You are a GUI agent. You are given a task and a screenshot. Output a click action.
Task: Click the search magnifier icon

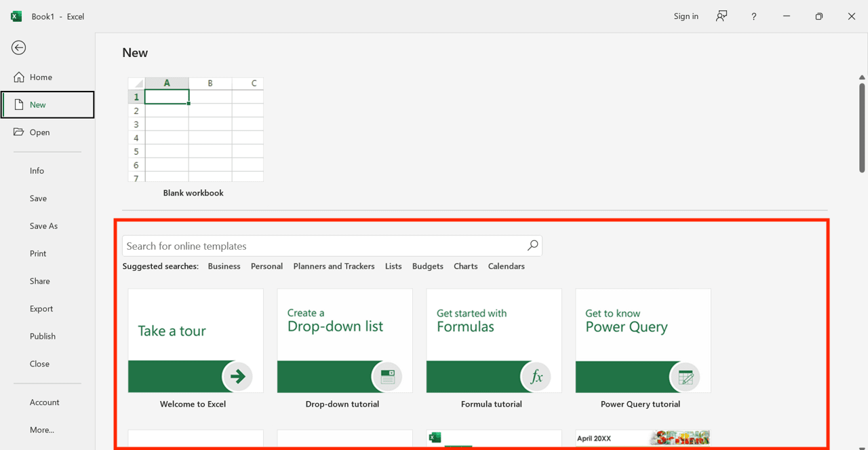click(x=533, y=246)
